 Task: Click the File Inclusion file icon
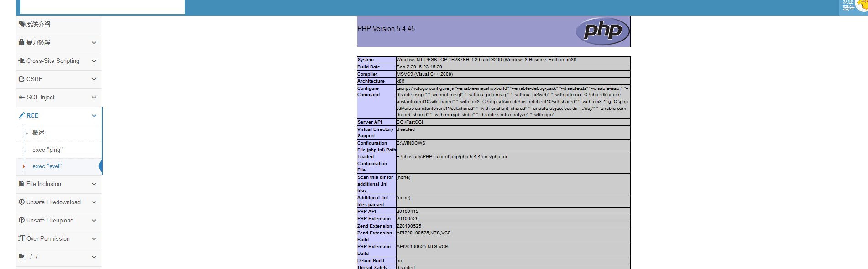(x=21, y=184)
